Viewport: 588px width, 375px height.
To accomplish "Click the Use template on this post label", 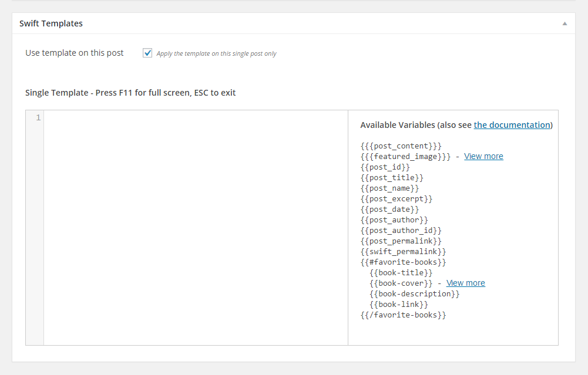I will [x=74, y=53].
